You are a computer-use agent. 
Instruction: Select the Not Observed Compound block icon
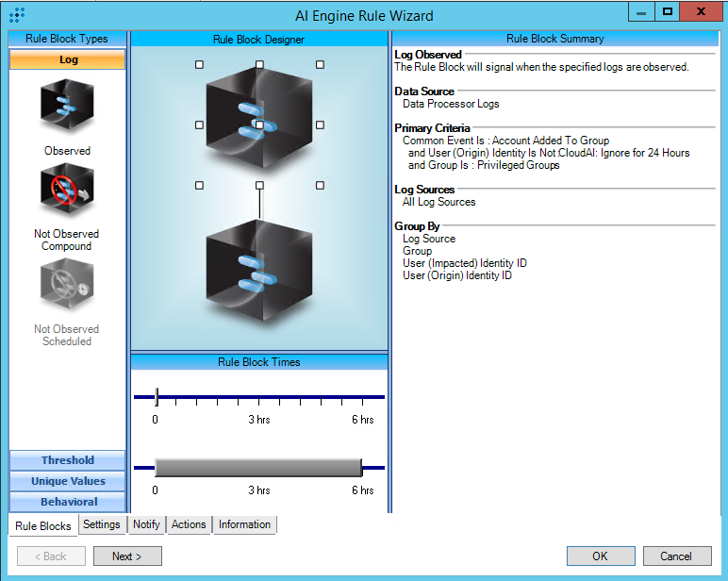(x=67, y=191)
